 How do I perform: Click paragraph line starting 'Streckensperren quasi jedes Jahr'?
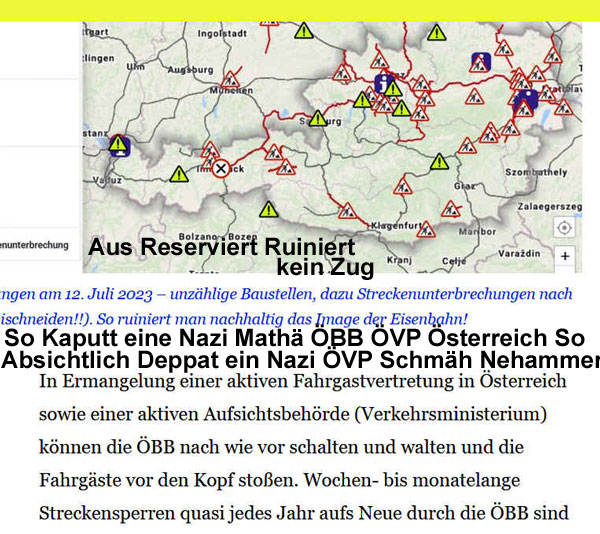pyautogui.click(x=304, y=513)
